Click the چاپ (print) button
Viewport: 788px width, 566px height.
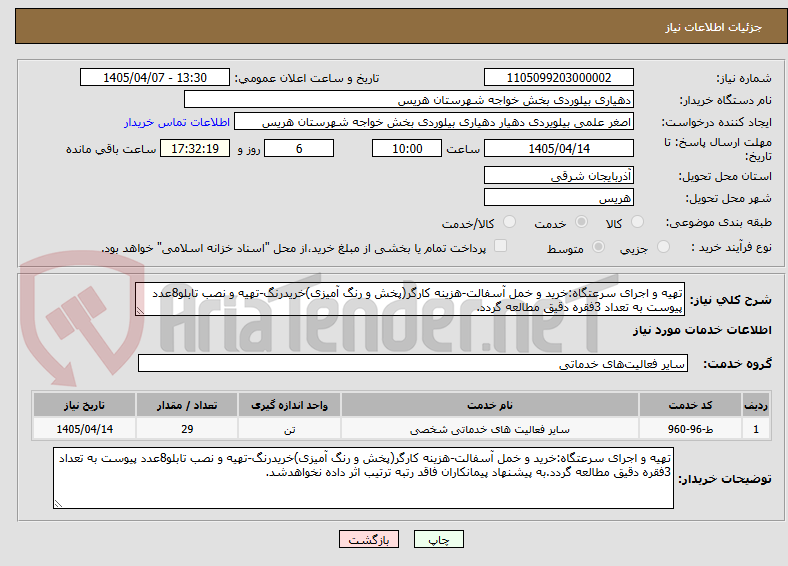coord(438,539)
